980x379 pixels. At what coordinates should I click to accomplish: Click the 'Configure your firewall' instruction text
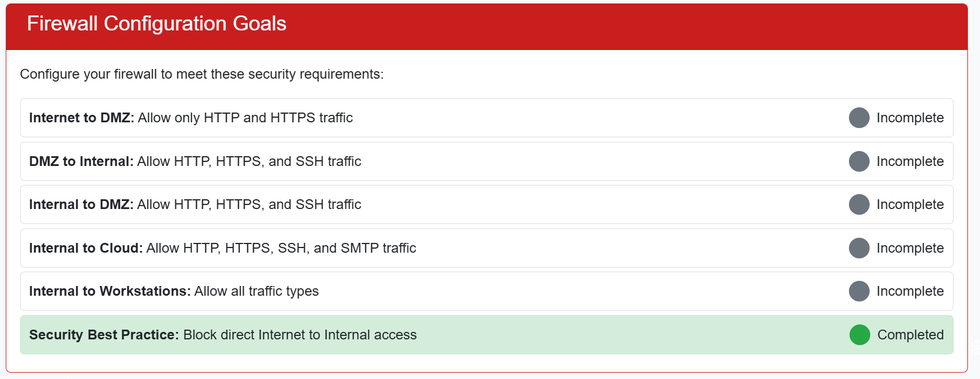click(x=202, y=75)
